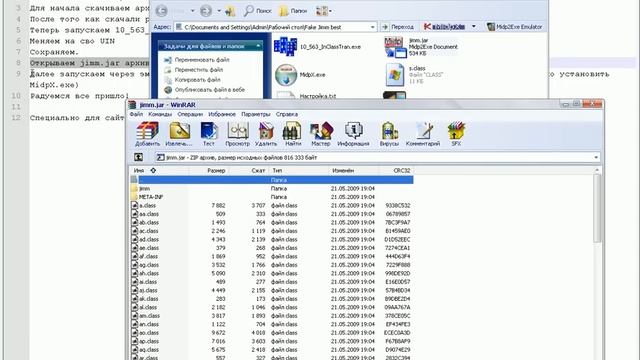Select s.class file in Explorer
This screenshot has height=360, width=640.
tap(413, 75)
